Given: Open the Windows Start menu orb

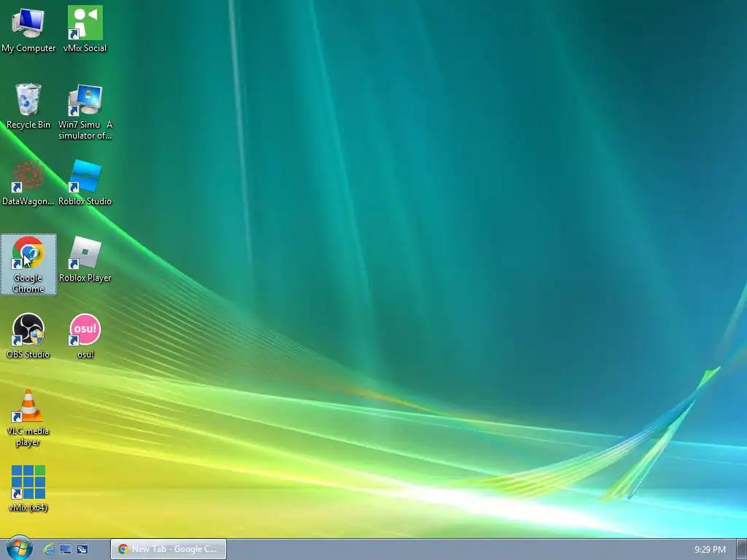Looking at the screenshot, I should point(18,548).
